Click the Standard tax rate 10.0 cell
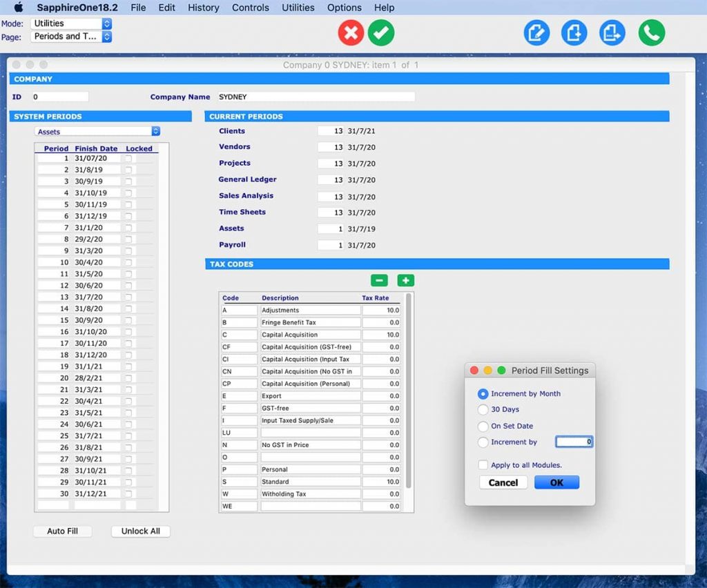 pyautogui.click(x=381, y=482)
